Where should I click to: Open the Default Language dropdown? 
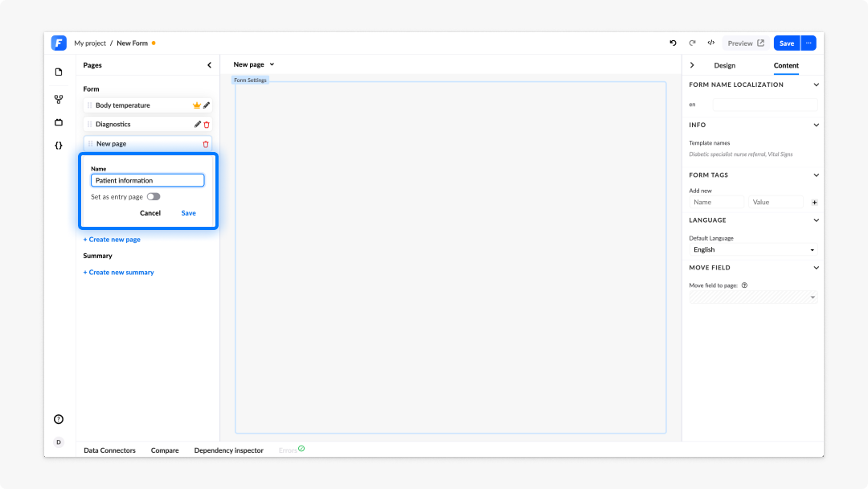click(753, 250)
